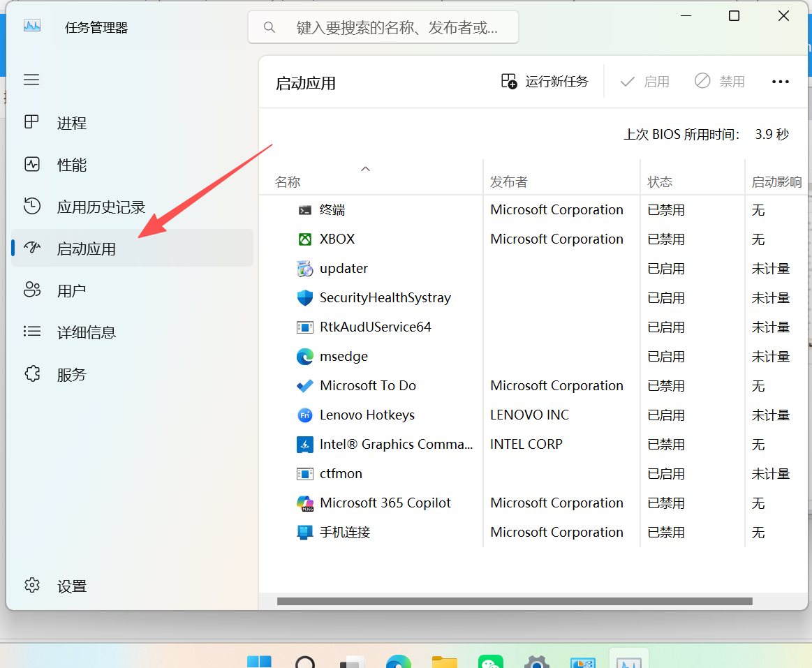The image size is (812, 668).
Task: Select the ctfmon icon
Action: pos(305,474)
